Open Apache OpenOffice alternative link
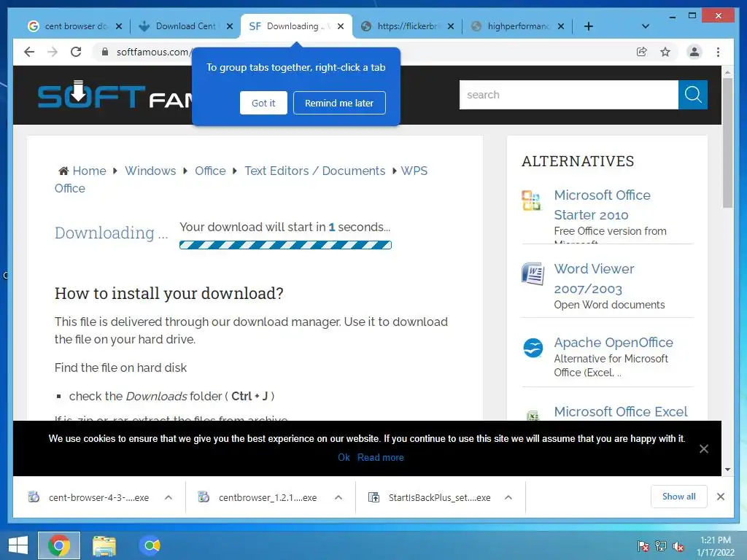Viewport: 747px width, 560px height. point(614,343)
